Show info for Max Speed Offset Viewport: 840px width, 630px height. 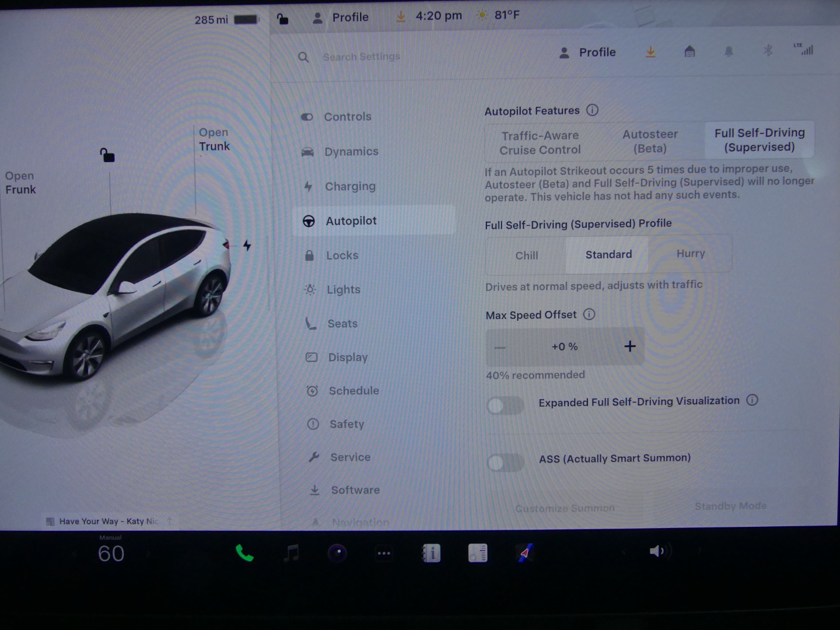point(589,314)
